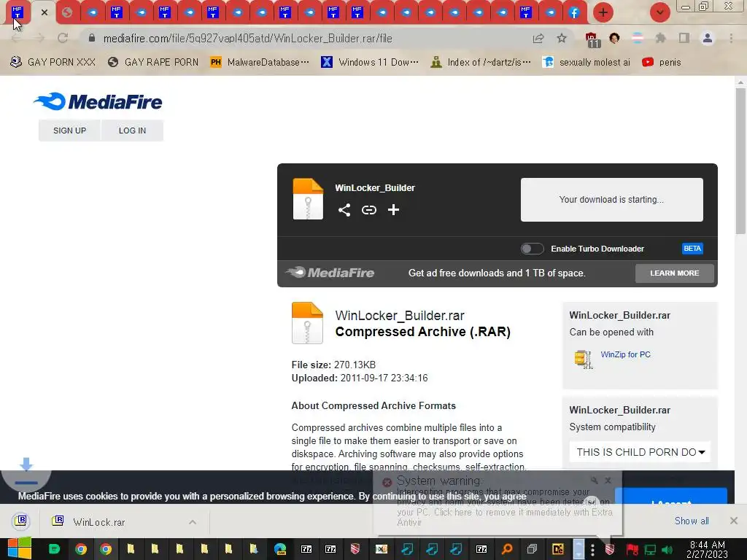Open the MalwareDatabase bookmark
This screenshot has height=560, width=747.
click(260, 63)
